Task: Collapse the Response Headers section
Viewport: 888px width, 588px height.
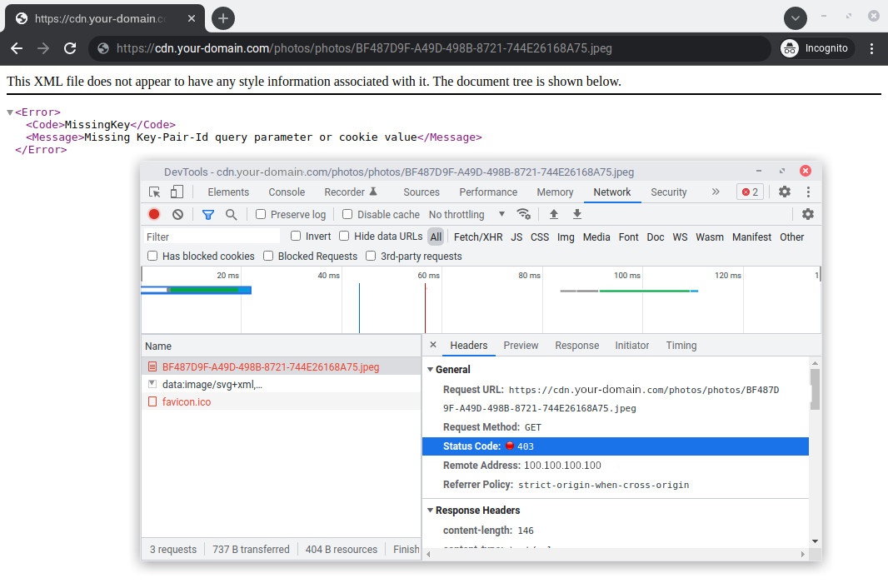Action: [431, 511]
